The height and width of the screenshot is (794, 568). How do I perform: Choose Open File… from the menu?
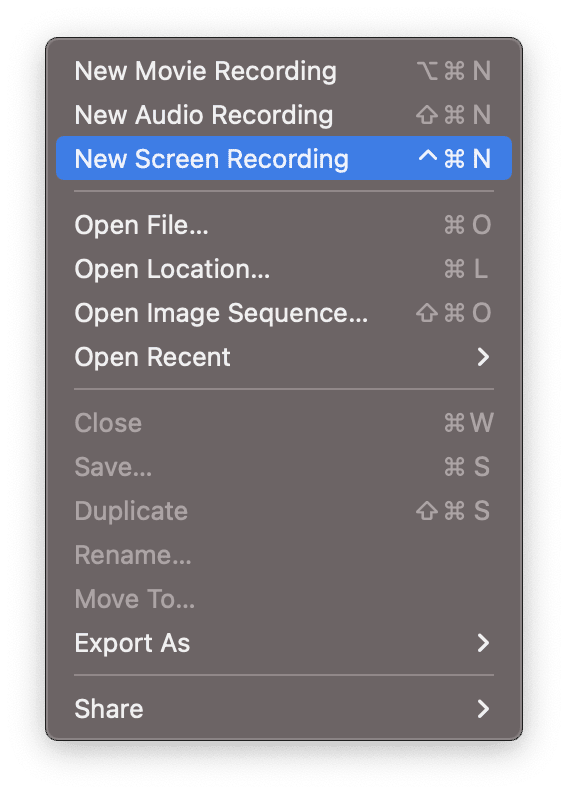click(x=283, y=225)
